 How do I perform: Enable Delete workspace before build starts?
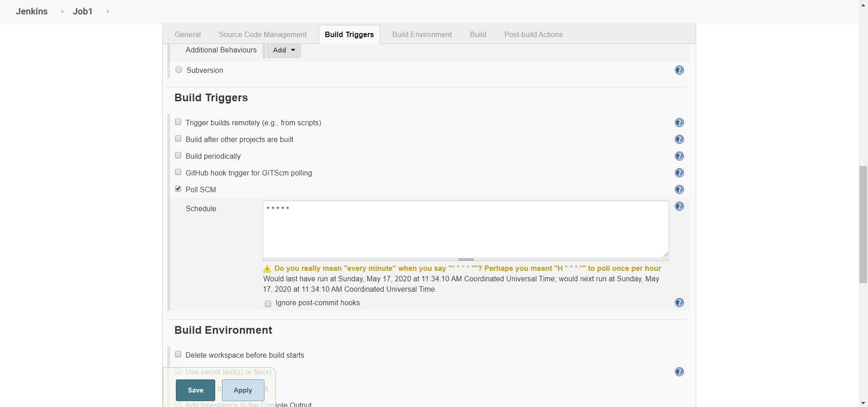click(x=178, y=355)
